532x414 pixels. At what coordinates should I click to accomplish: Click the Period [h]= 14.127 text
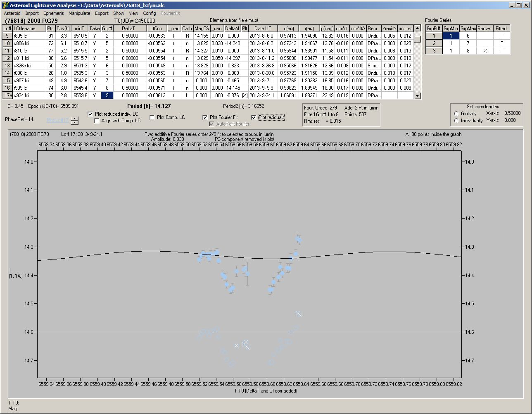[x=149, y=106]
